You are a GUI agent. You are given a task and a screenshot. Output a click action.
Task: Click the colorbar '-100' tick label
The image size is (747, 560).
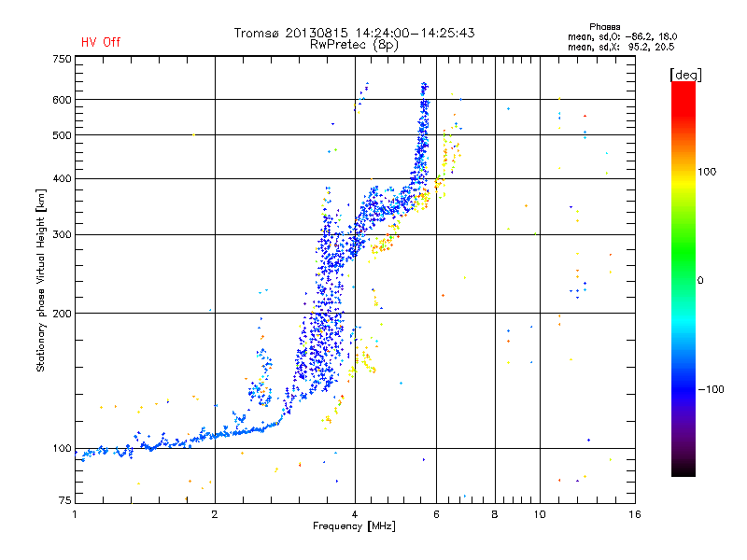pyautogui.click(x=711, y=389)
